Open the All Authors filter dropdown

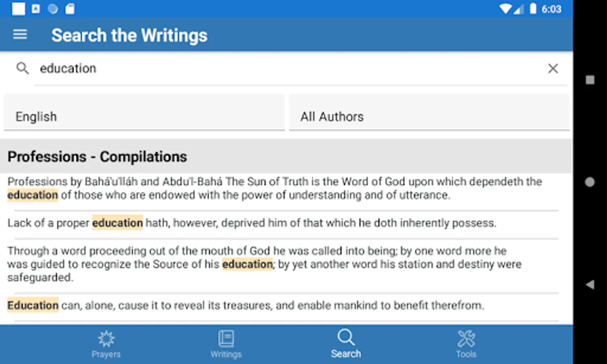(429, 113)
